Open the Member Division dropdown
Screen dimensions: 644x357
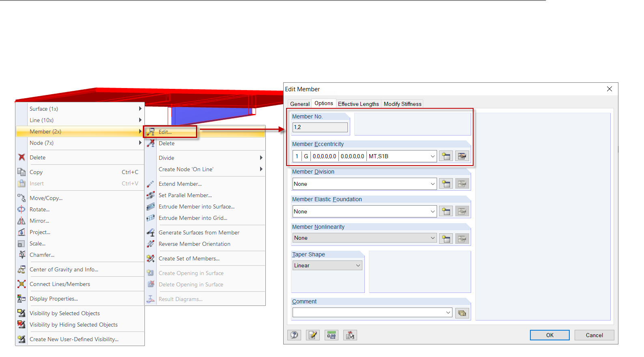433,184
